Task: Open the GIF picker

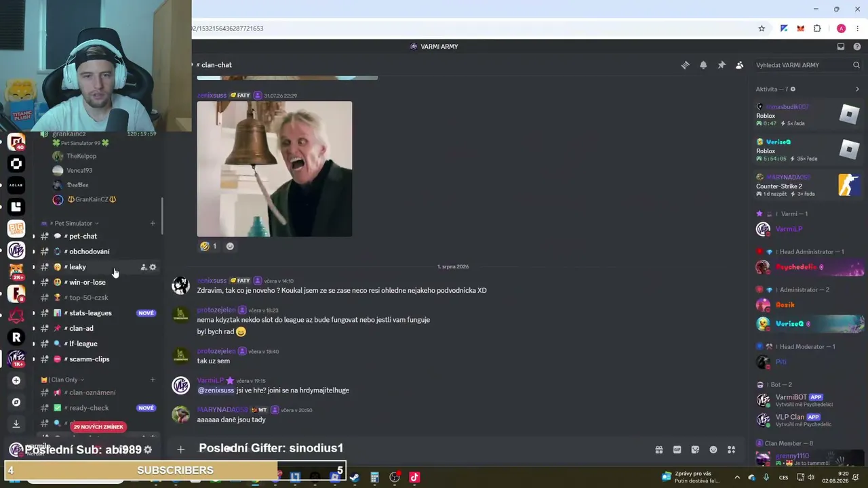Action: point(677,449)
